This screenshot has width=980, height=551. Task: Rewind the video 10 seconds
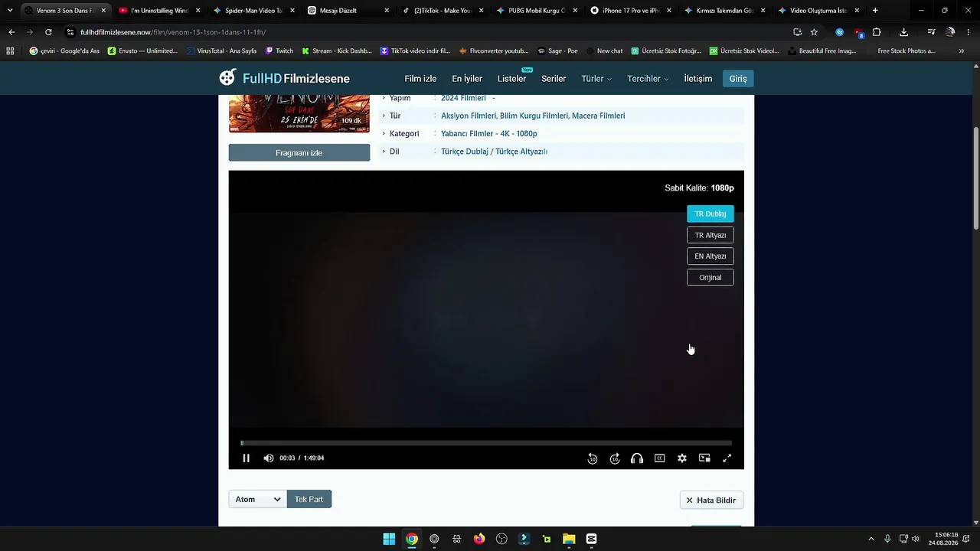(x=593, y=458)
